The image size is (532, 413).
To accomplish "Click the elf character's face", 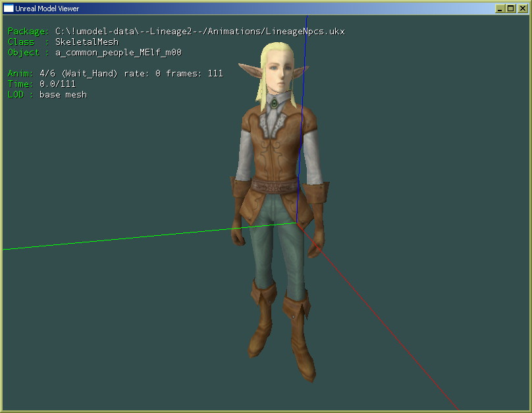I will pos(280,75).
